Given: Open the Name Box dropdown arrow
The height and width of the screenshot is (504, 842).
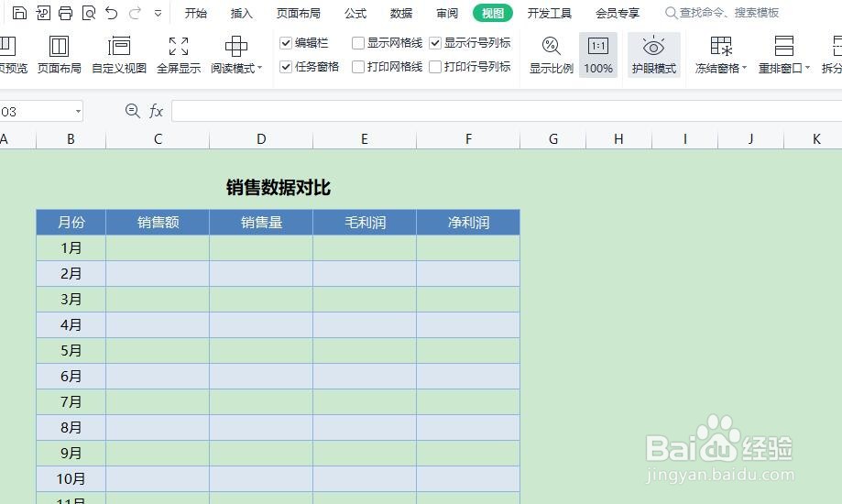Looking at the screenshot, I should click(x=78, y=112).
